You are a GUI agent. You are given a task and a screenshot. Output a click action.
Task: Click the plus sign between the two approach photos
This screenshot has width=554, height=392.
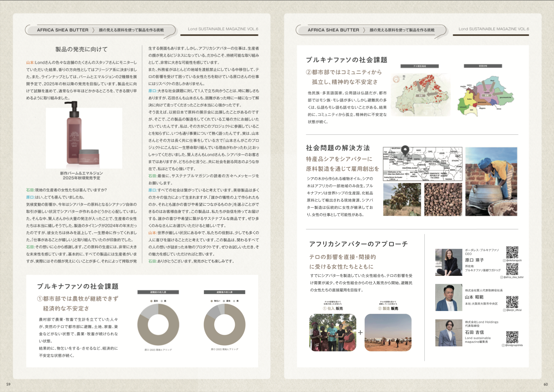[360, 333]
